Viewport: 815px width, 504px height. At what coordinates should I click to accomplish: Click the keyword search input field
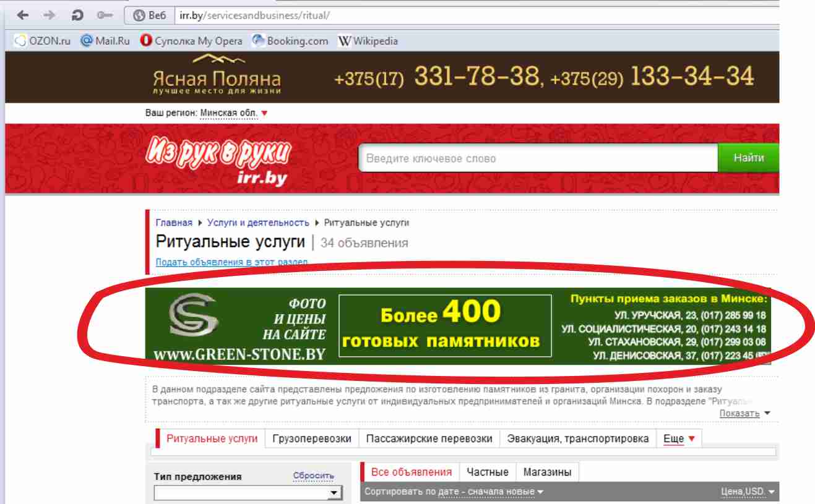[537, 158]
